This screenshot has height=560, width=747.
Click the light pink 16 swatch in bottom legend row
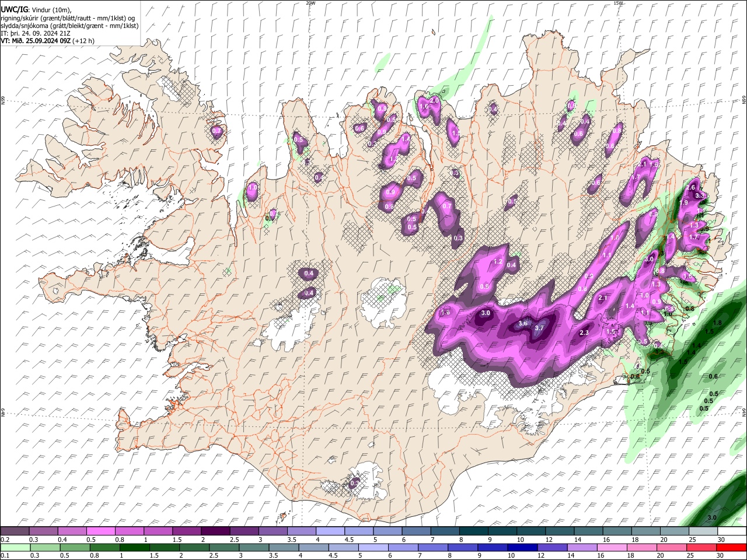(x=610, y=547)
